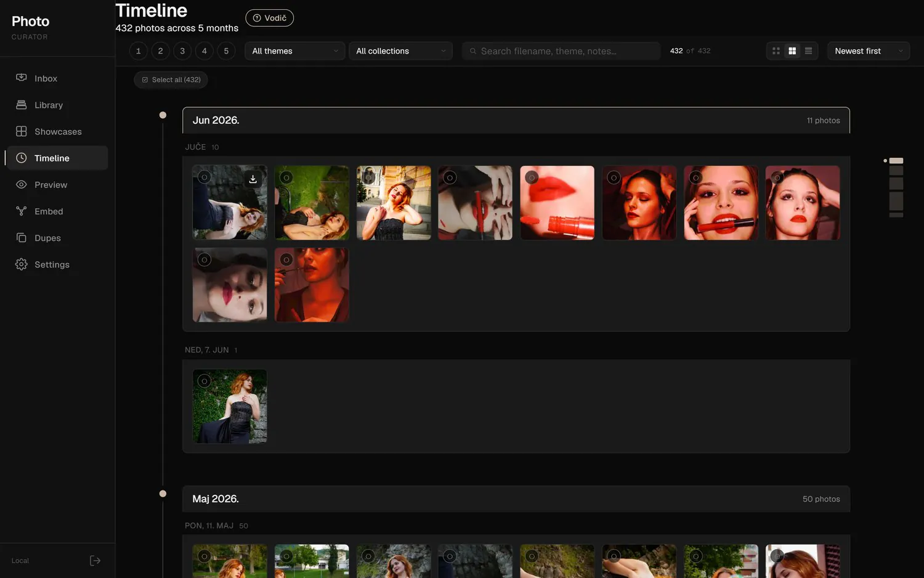924x578 pixels.
Task: Open the Preview page
Action: tap(57, 184)
